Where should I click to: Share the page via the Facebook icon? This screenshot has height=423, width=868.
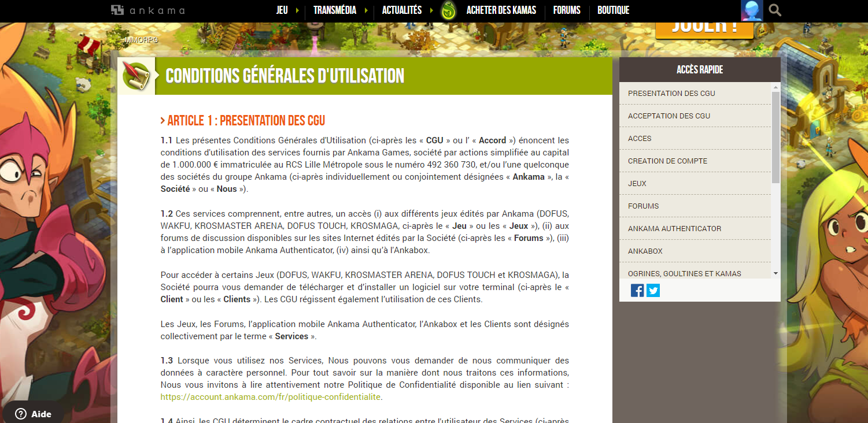(x=637, y=290)
